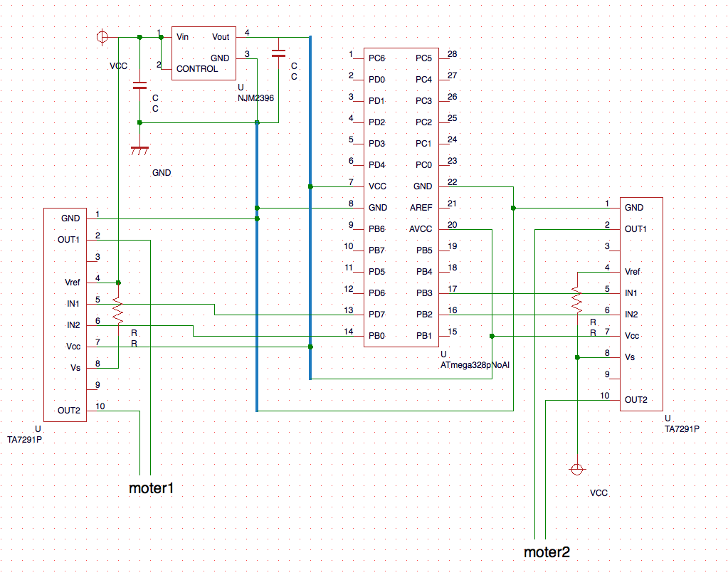Click the Vin pin of the regulator
Viewport: 728px width, 580px height.
182,37
